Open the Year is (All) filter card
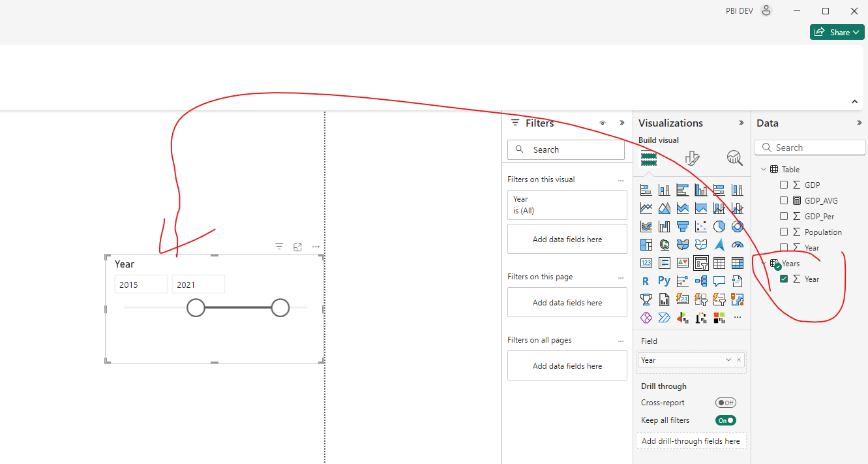Image resolution: width=868 pixels, height=464 pixels. [567, 205]
